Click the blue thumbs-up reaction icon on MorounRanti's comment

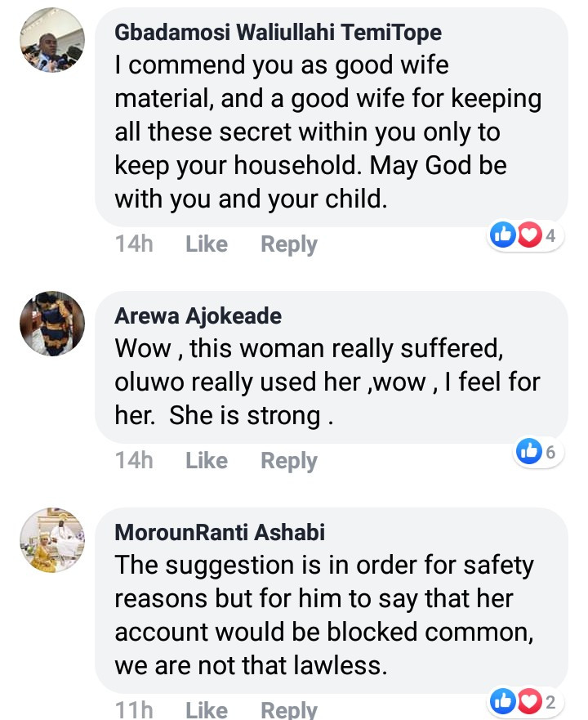[501, 700]
